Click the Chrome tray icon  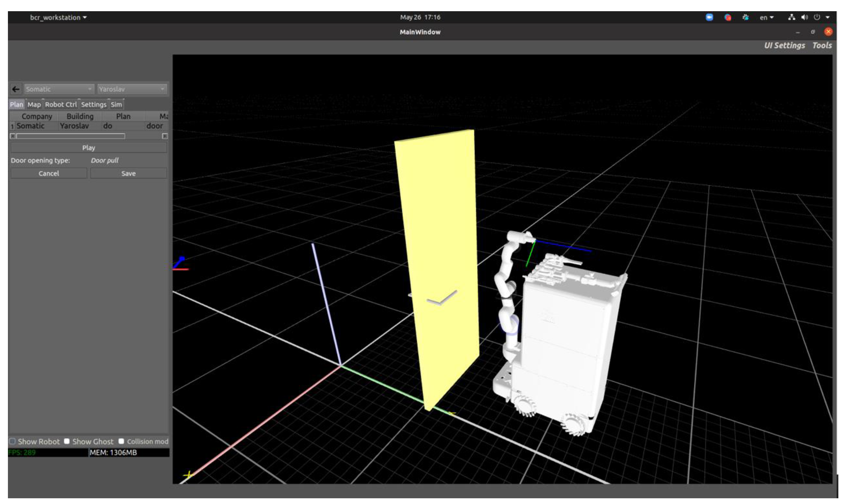coord(728,17)
